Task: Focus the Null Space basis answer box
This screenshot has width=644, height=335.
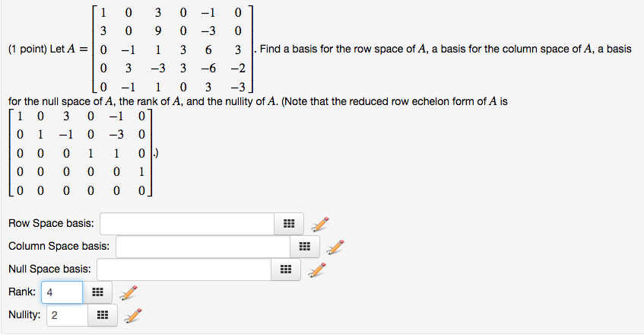Action: click(184, 270)
